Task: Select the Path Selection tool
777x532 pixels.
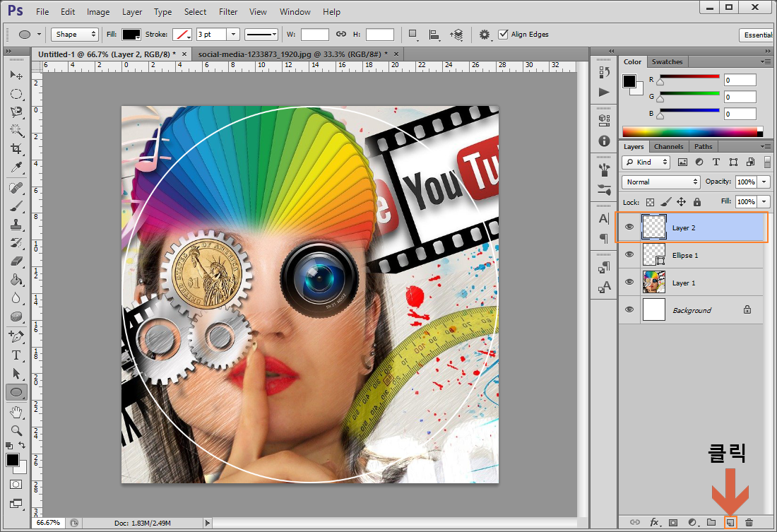Action: point(16,373)
